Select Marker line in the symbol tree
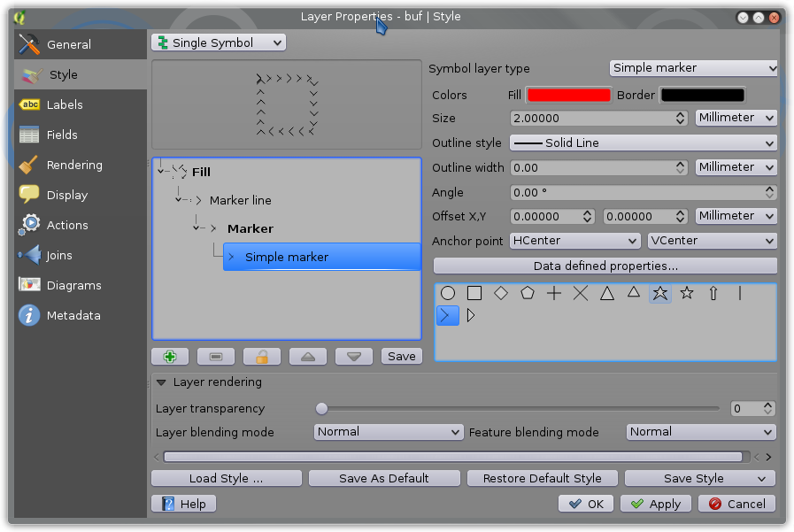 coord(240,200)
